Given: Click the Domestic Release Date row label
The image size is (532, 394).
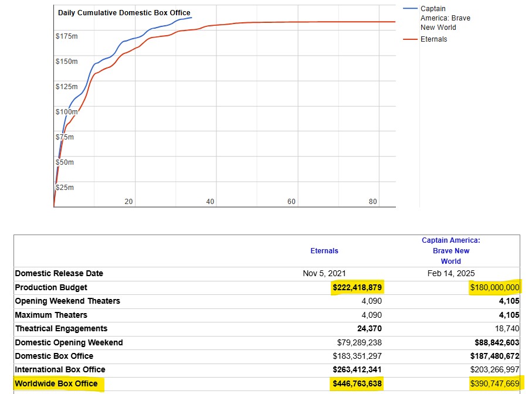Looking at the screenshot, I should (x=59, y=273).
